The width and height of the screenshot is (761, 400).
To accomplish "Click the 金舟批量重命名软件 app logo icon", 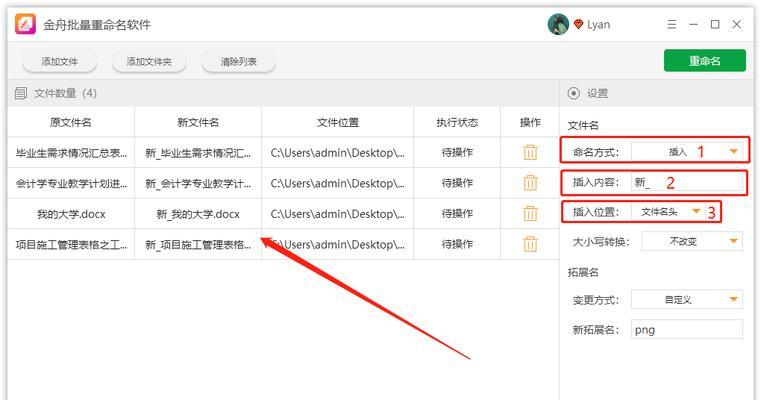I will (x=25, y=24).
